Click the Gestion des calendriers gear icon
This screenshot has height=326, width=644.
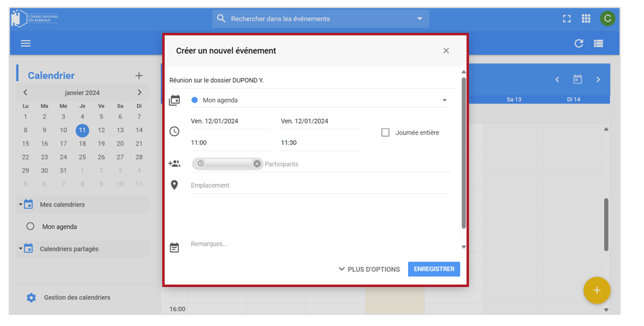(31, 297)
